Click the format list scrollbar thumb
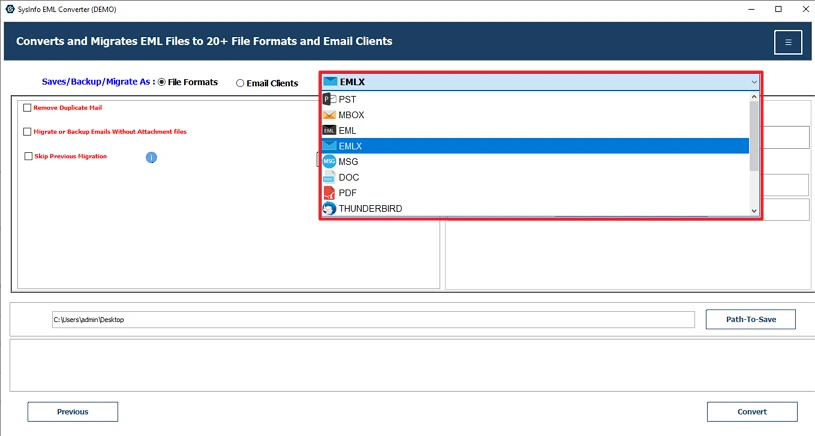The width and height of the screenshot is (815, 436). (754, 136)
